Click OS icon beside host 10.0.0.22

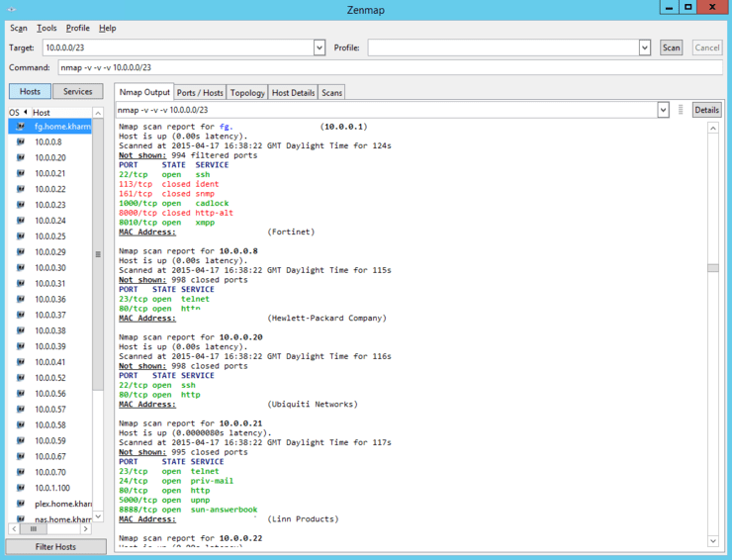click(x=21, y=189)
